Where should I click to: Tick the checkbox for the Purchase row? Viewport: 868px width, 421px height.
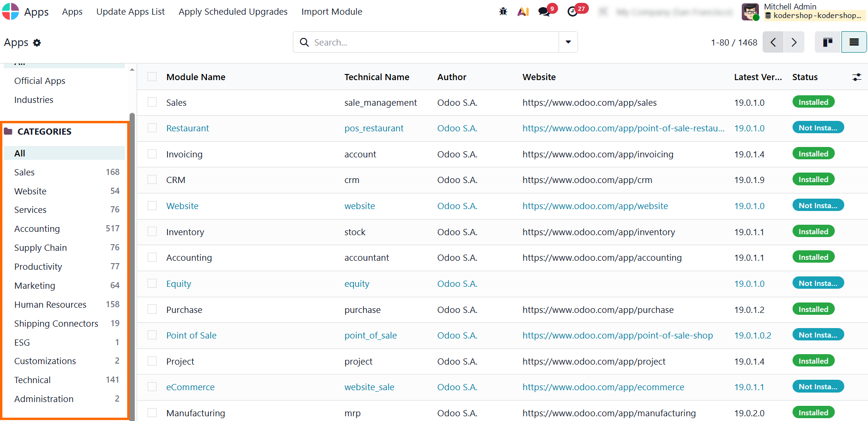(152, 310)
